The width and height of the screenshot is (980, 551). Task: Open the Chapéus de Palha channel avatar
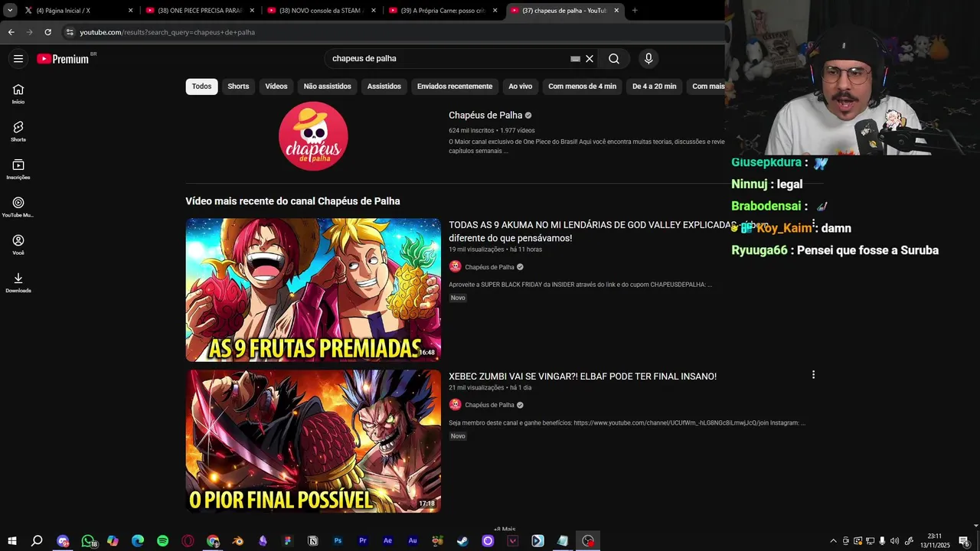point(313,136)
